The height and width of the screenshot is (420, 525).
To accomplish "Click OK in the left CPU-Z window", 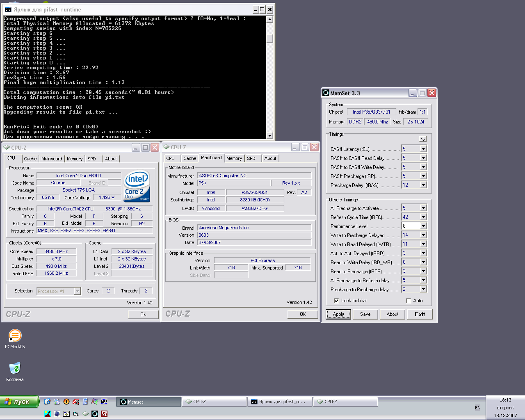I will coord(143,315).
